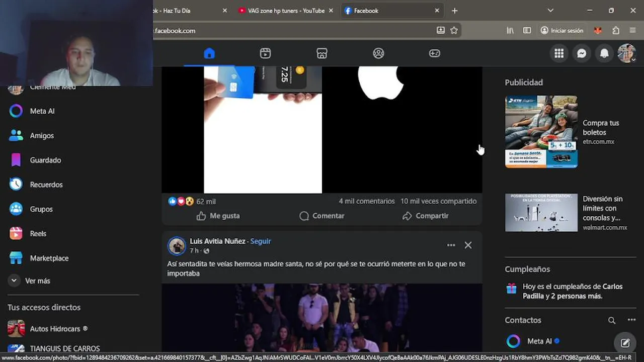Open the Apple logo post image
The width and height of the screenshot is (644, 362).
coord(402,130)
